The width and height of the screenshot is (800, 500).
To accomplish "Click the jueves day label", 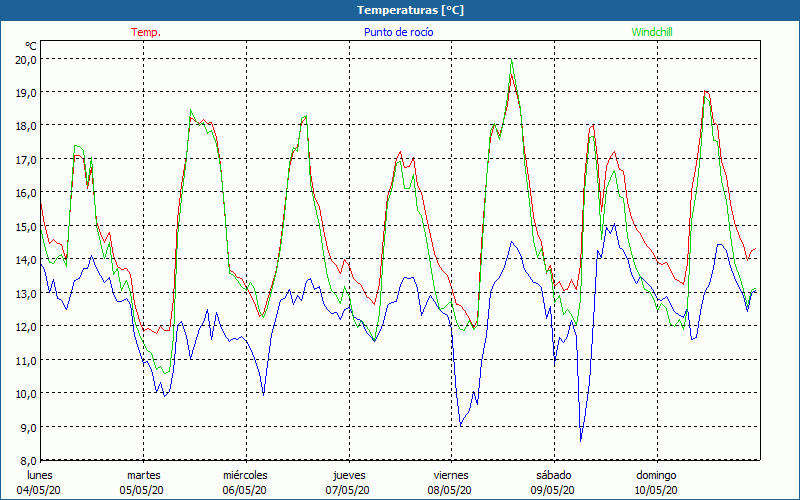I will 349,475.
